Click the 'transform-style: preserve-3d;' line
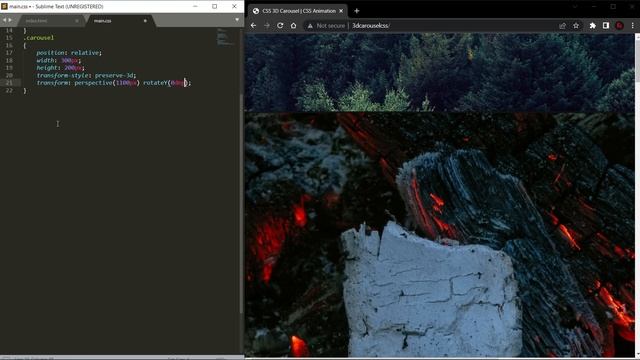The image size is (640, 360). pyautogui.click(x=86, y=76)
